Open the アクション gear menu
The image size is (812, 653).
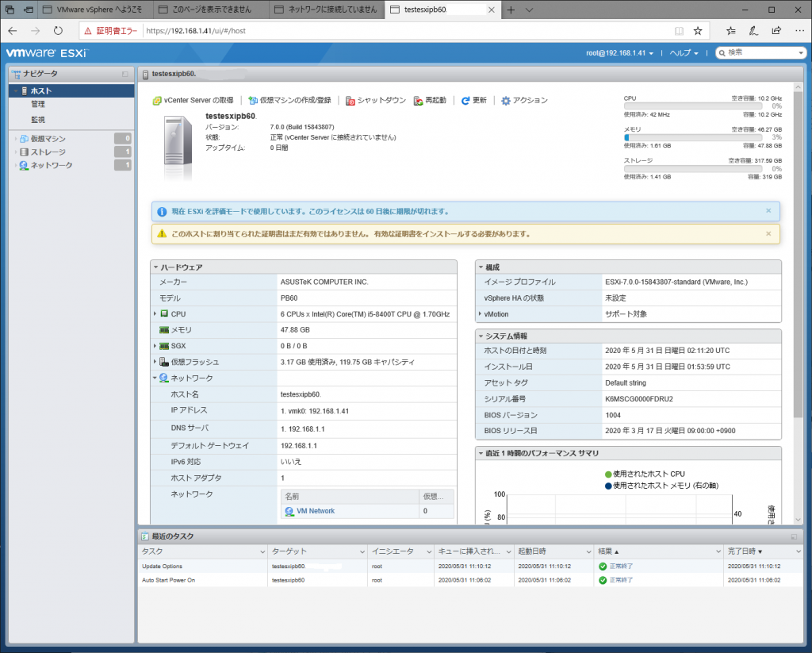(x=525, y=101)
